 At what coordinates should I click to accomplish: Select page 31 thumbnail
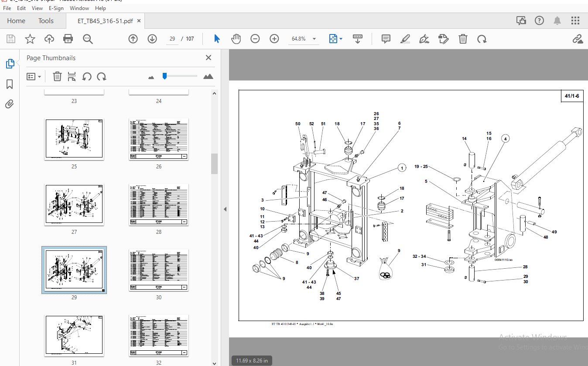[74, 335]
